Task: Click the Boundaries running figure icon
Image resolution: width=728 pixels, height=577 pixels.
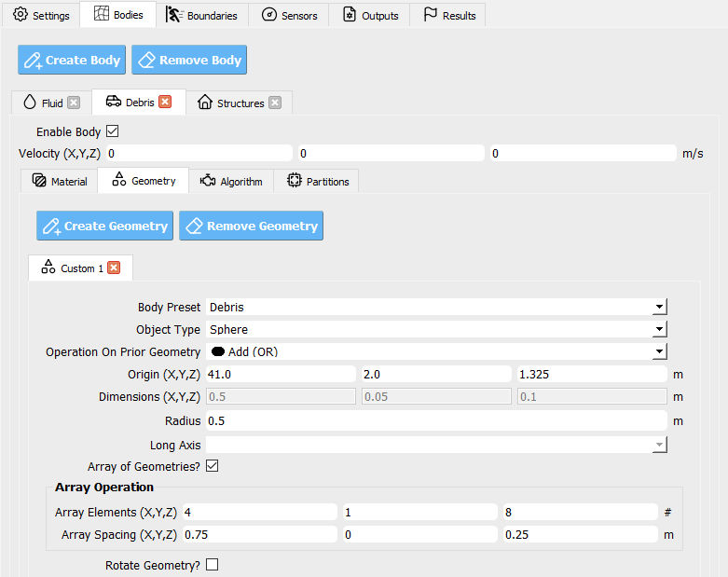Action: (x=174, y=15)
